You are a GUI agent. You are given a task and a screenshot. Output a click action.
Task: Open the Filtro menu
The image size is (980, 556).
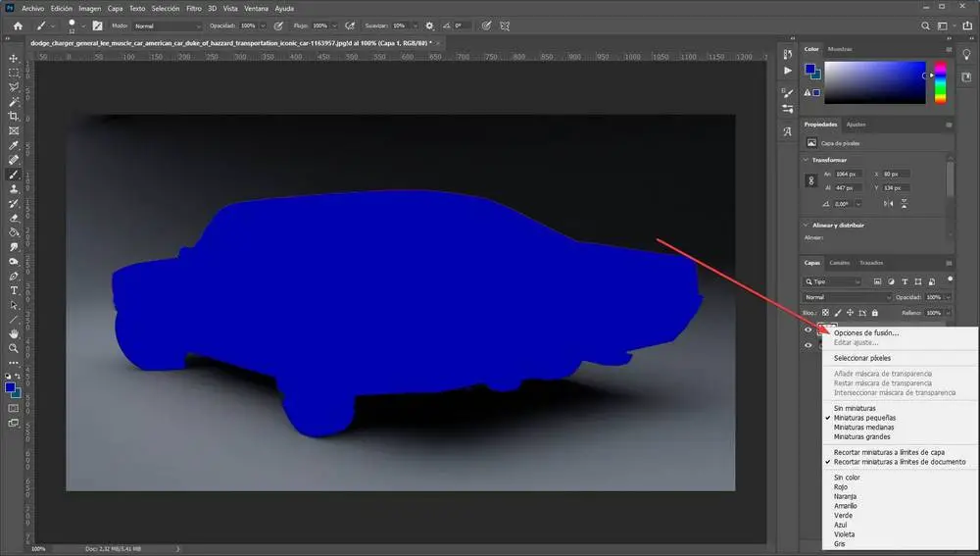point(194,8)
